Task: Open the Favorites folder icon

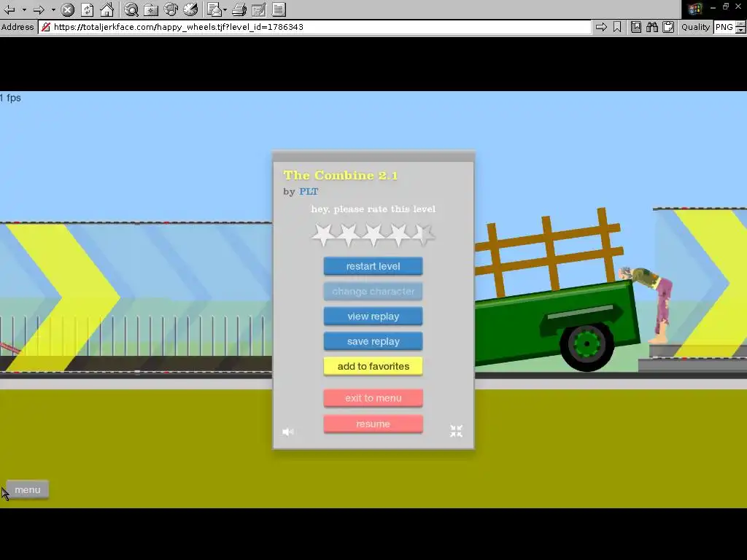Action: 151,9
